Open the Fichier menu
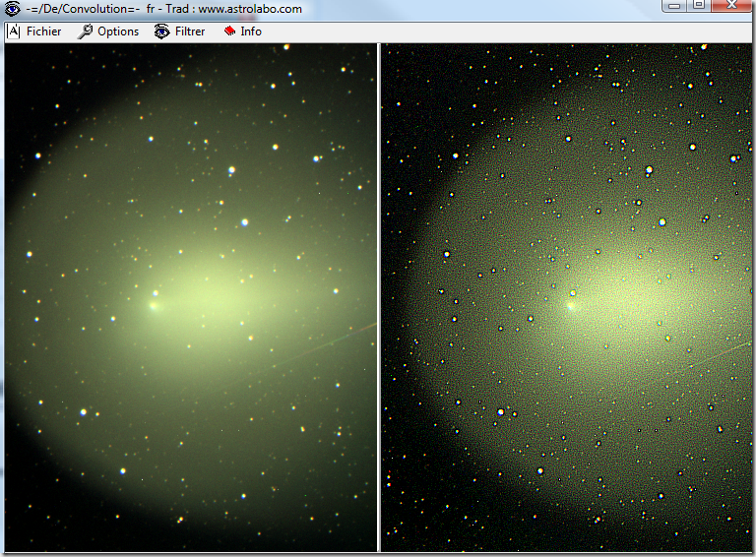This screenshot has height=557, width=756. [x=43, y=31]
